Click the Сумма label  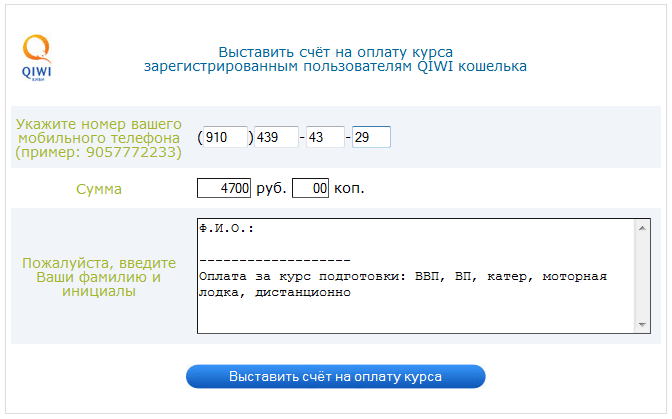[x=99, y=188]
